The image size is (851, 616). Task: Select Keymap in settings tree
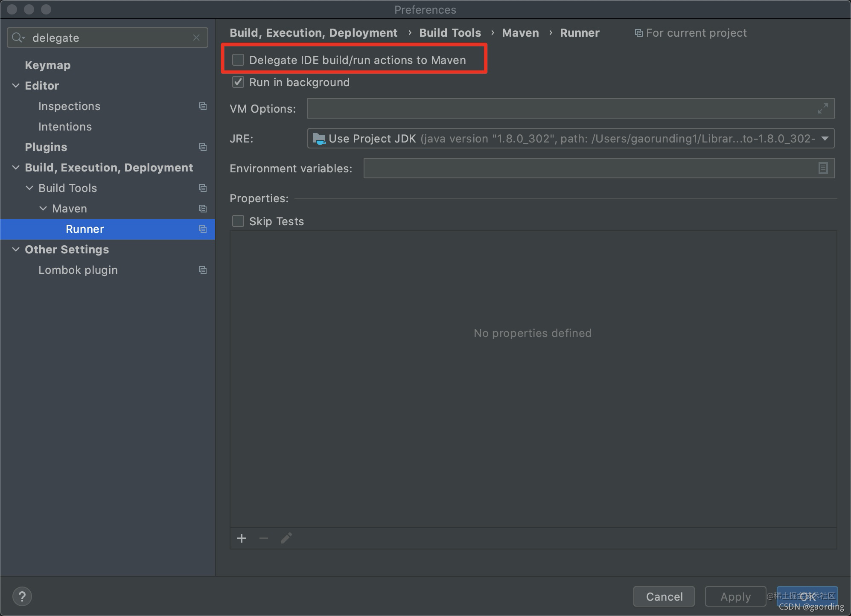click(x=48, y=65)
